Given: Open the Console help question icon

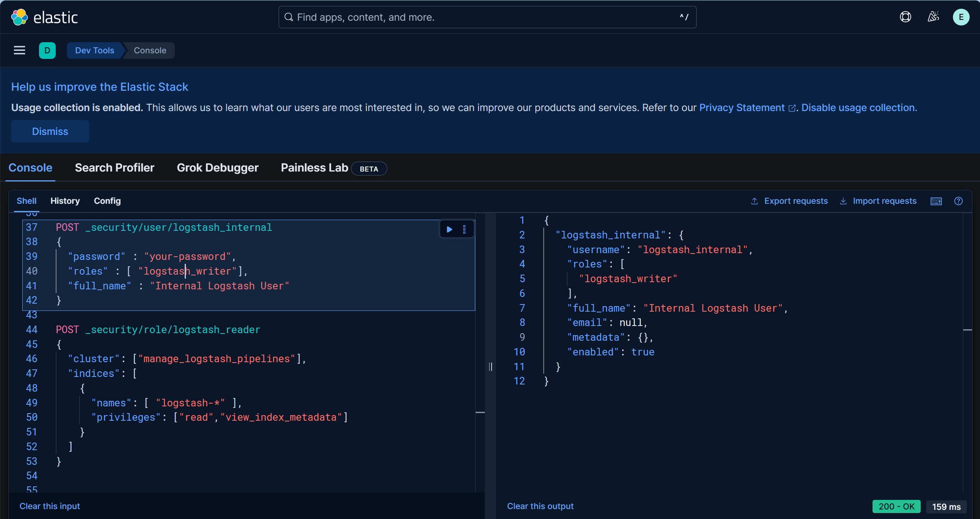Looking at the screenshot, I should [x=959, y=201].
